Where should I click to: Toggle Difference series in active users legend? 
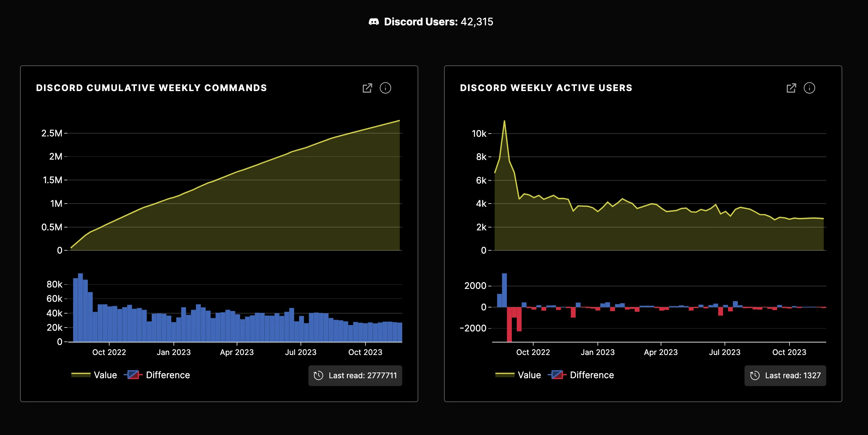coord(592,375)
